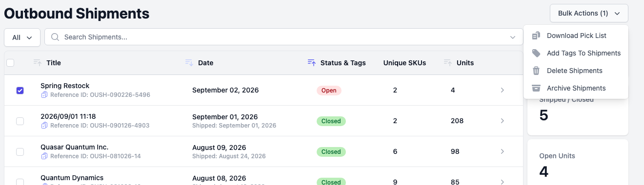Image resolution: width=644 pixels, height=185 pixels.
Task: Copy Reference ID OUSH-090126-4903 icon
Action: [44, 126]
